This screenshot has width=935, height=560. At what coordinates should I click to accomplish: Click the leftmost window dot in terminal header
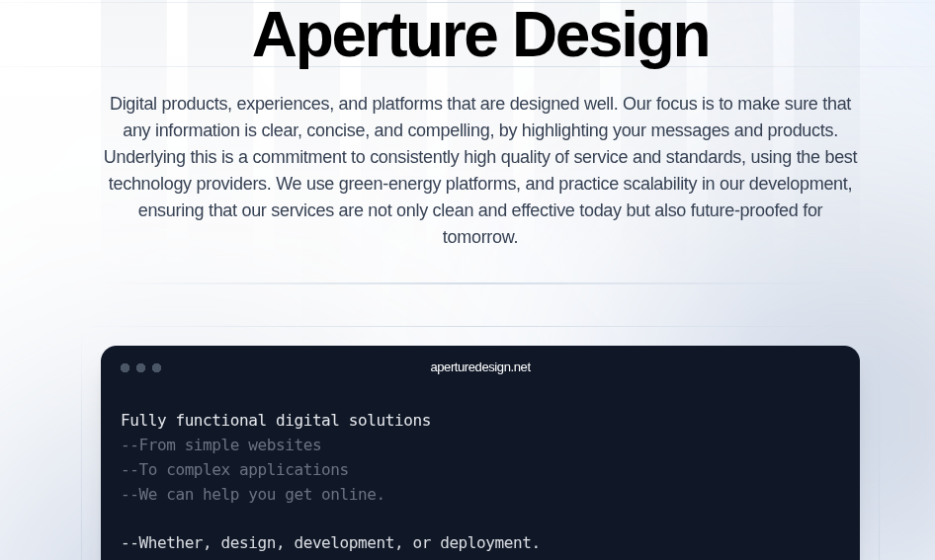(125, 367)
